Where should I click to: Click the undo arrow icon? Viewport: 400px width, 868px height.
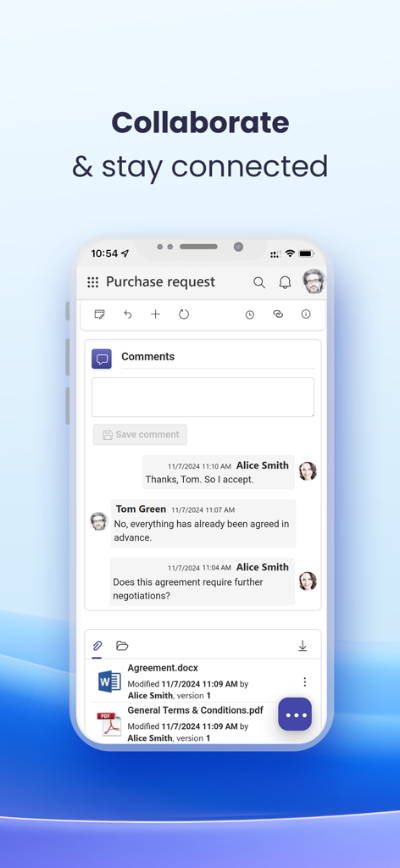pyautogui.click(x=128, y=314)
